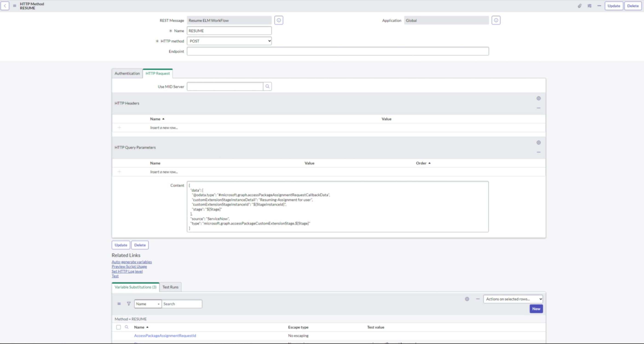This screenshot has width=644, height=344.
Task: Run the Test related link
Action: click(115, 276)
